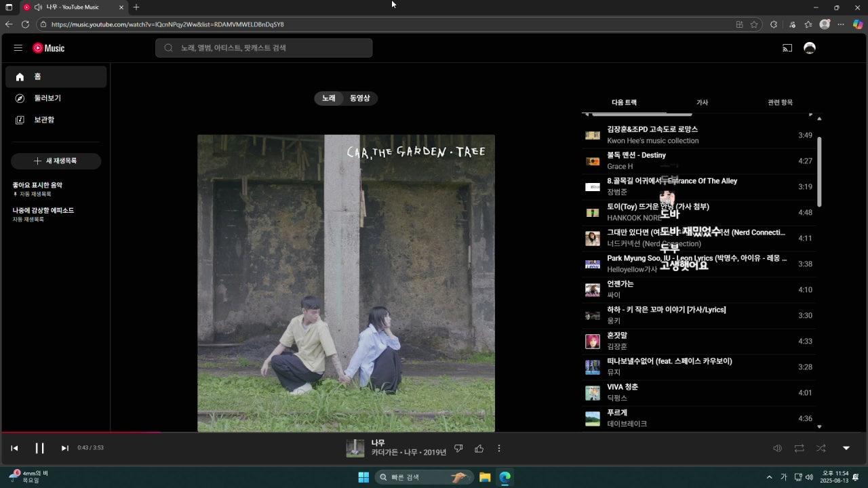Toggle repeat mode
The width and height of the screenshot is (868, 488).
tap(800, 448)
